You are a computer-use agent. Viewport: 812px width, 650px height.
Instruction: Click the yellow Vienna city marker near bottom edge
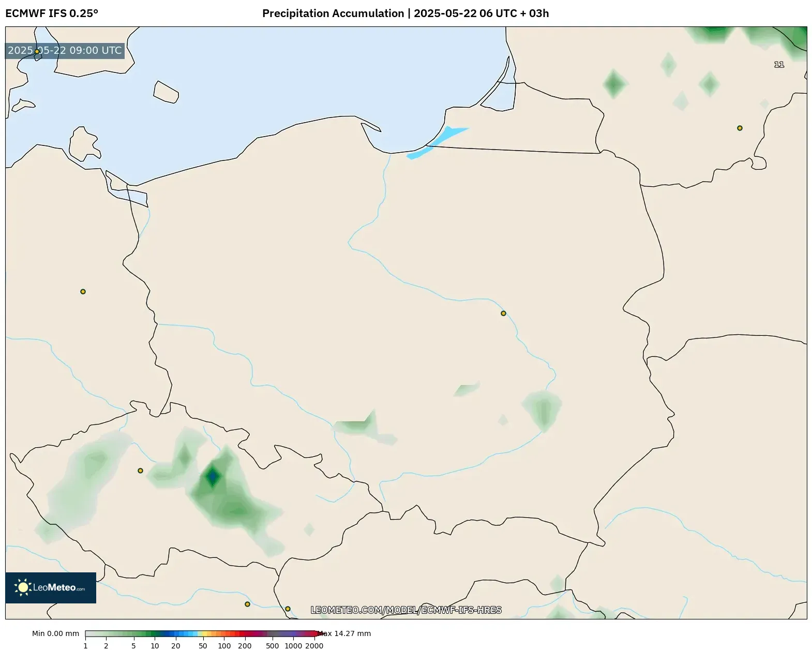247,604
